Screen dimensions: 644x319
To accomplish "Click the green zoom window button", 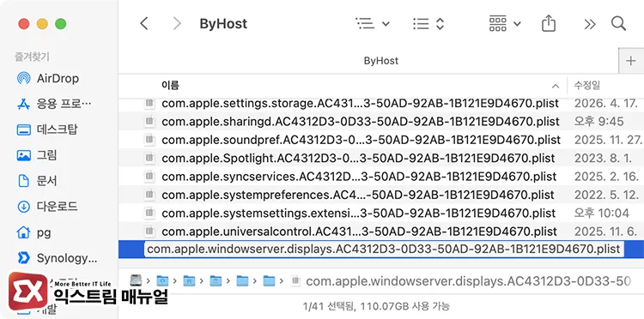I will coord(61,24).
